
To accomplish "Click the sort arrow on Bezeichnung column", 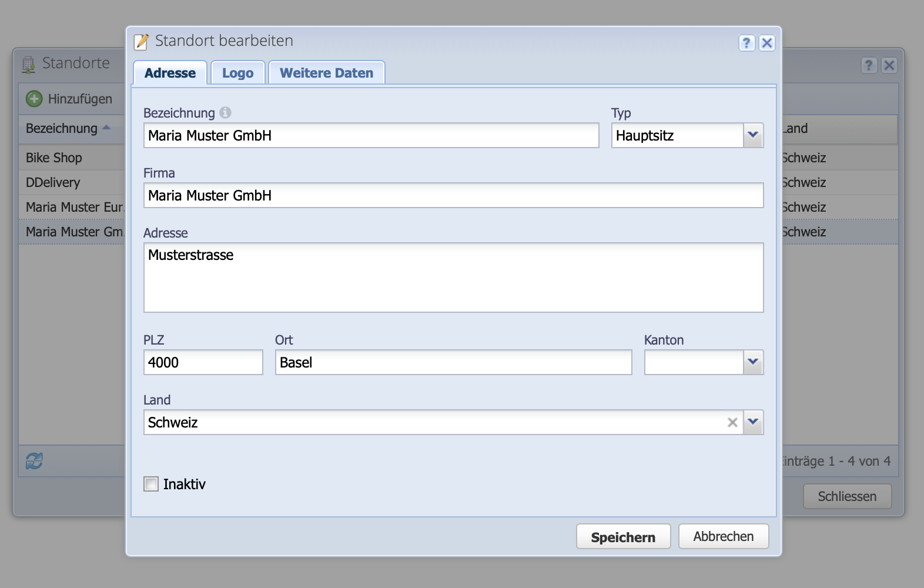I will [106, 128].
